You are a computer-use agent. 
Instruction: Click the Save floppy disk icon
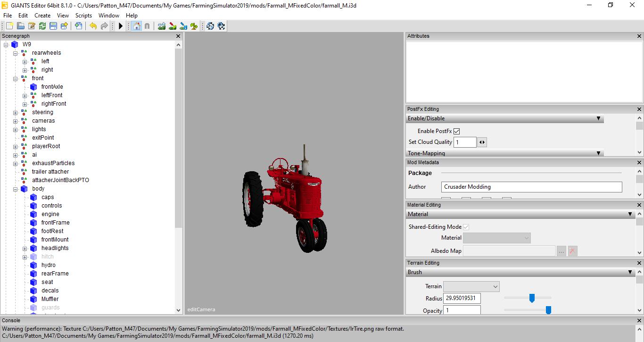[53, 26]
